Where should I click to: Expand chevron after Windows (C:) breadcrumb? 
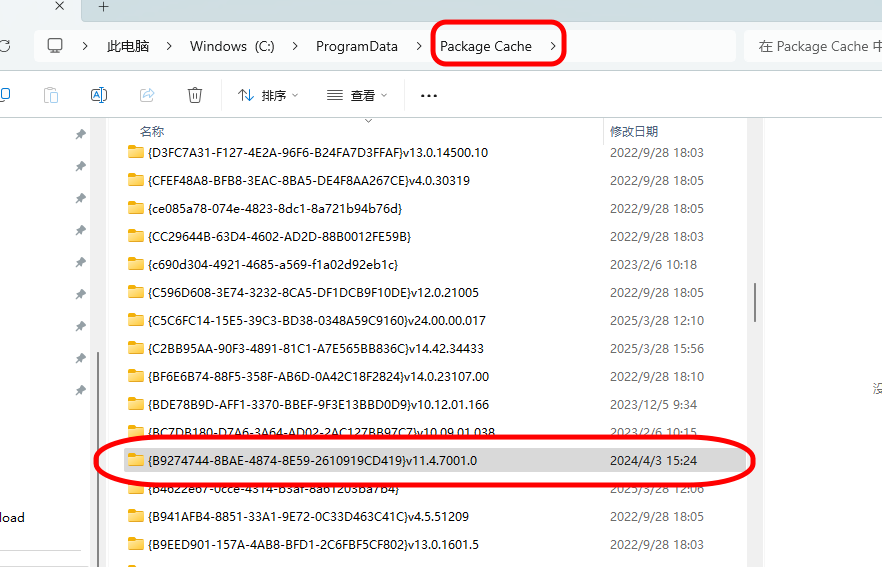(295, 46)
